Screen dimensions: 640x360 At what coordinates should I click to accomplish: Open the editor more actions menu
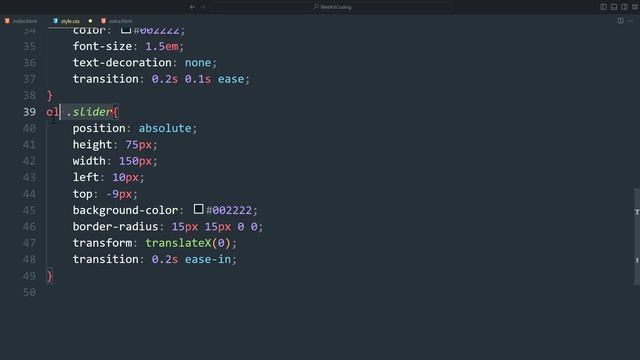click(631, 21)
